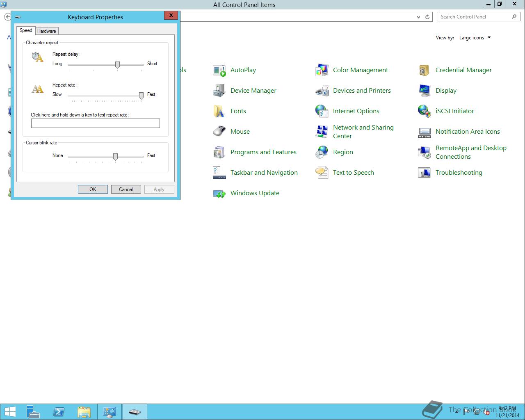Switch to the Keyboard Properties taskbar item
The height and width of the screenshot is (420, 525).
tap(135, 412)
